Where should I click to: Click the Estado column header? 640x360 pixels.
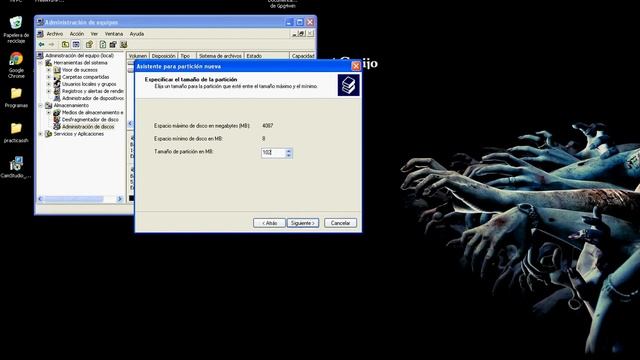coord(267,56)
